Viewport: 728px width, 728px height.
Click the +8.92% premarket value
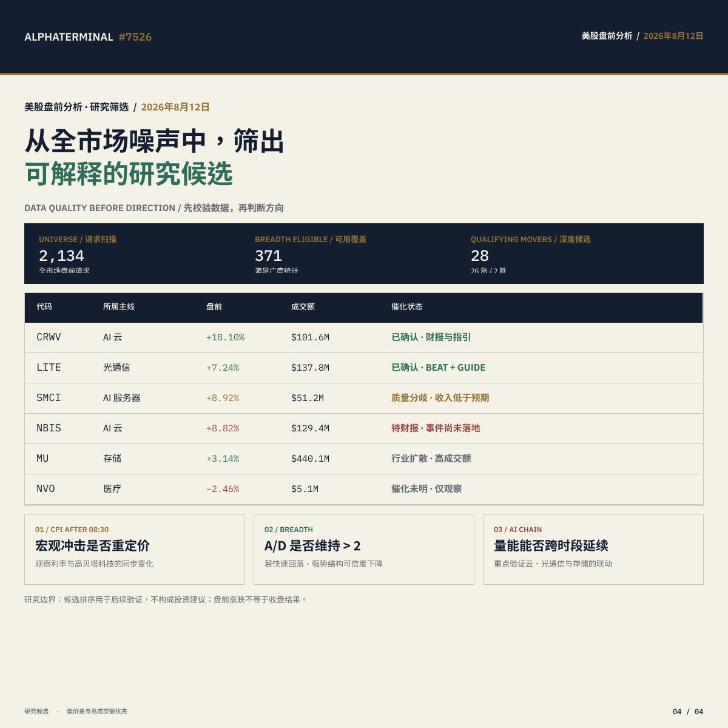[223, 398]
